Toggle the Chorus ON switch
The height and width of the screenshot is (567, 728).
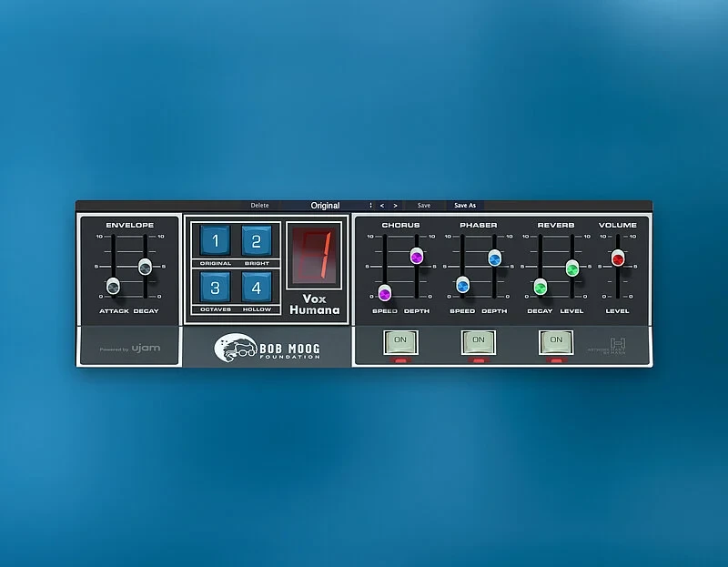pyautogui.click(x=399, y=341)
